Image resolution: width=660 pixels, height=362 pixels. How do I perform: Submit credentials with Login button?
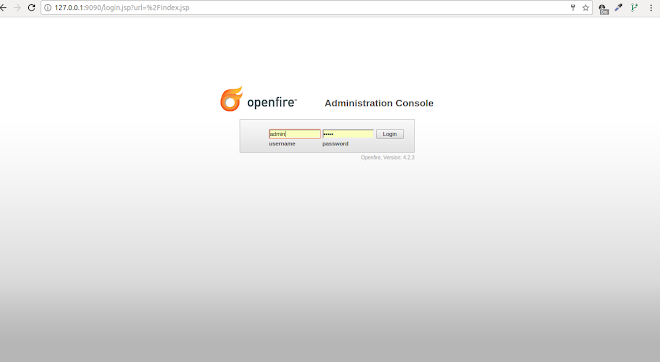tap(390, 134)
